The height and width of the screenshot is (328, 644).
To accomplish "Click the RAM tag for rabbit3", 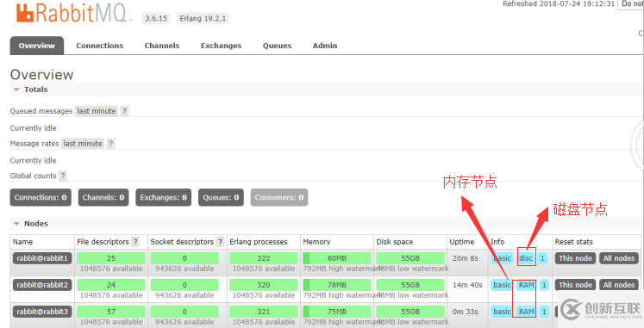I will click(526, 312).
